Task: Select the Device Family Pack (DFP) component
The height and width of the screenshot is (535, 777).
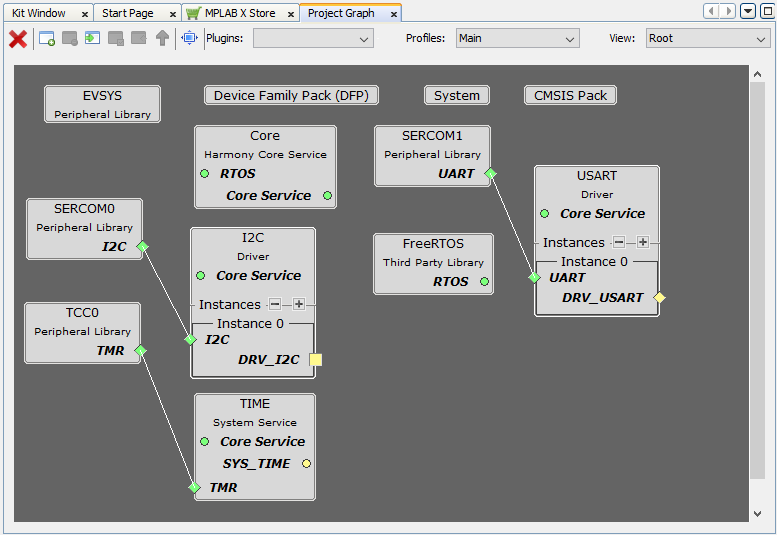Action: pos(291,96)
